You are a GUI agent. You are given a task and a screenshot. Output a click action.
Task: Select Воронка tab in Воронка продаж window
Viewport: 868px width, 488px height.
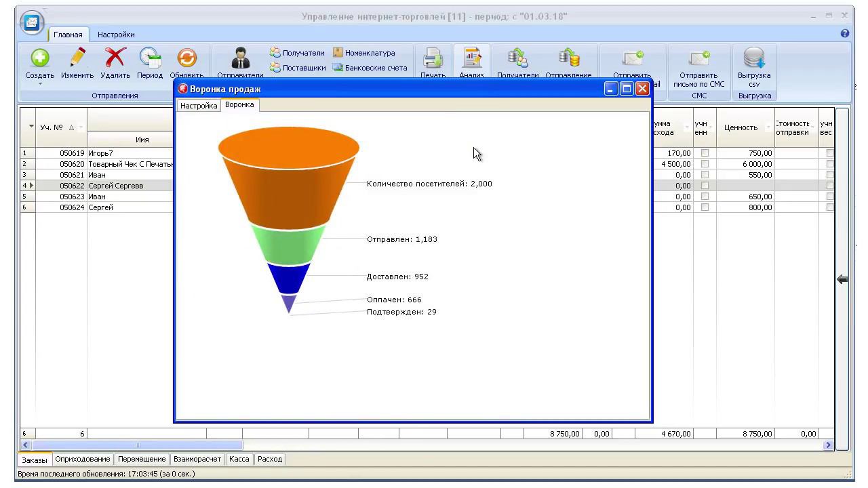click(x=239, y=105)
